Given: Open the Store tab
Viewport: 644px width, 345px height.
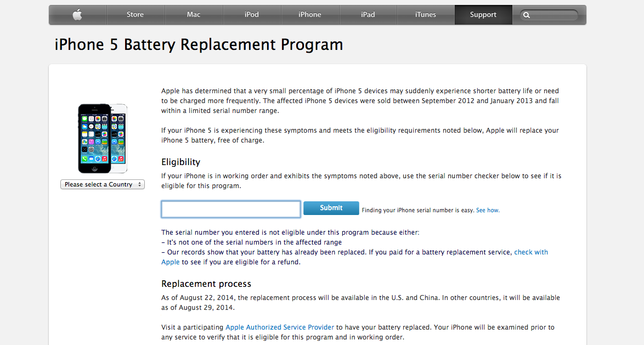Looking at the screenshot, I should [x=135, y=15].
